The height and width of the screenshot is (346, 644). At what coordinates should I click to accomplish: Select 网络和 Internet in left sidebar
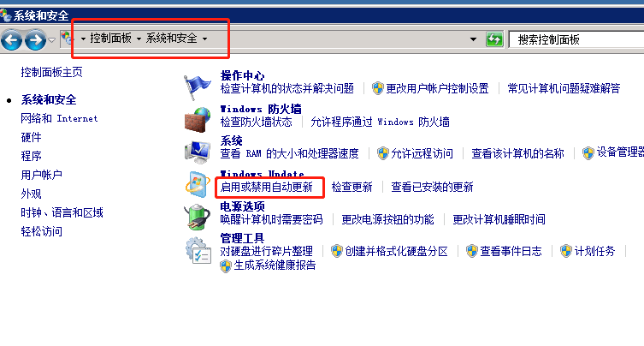point(59,118)
